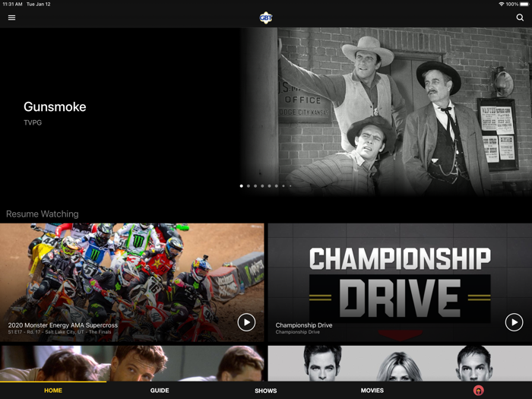Select the third carousel page dot

tap(255, 186)
